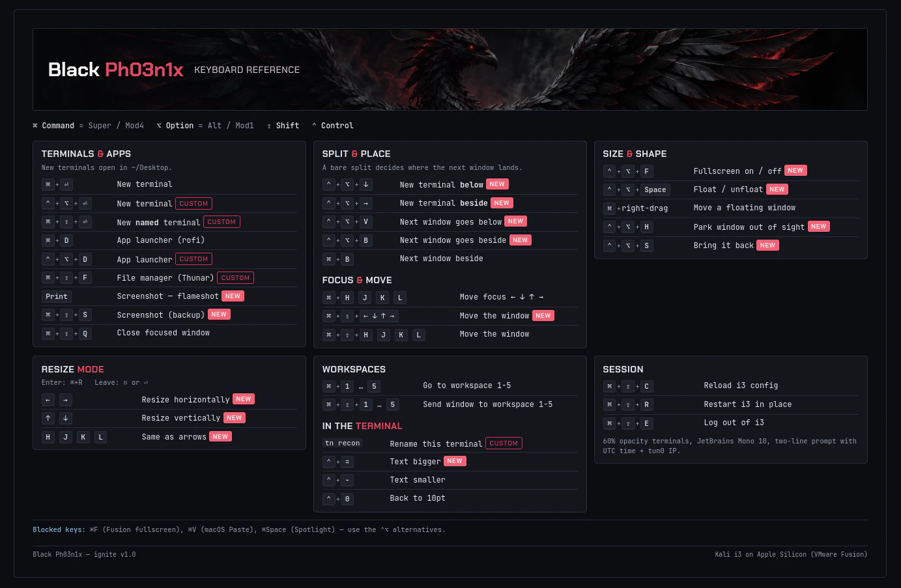
Task: Select the "App launcher (rofi)" text
Action: pyautogui.click(x=161, y=240)
